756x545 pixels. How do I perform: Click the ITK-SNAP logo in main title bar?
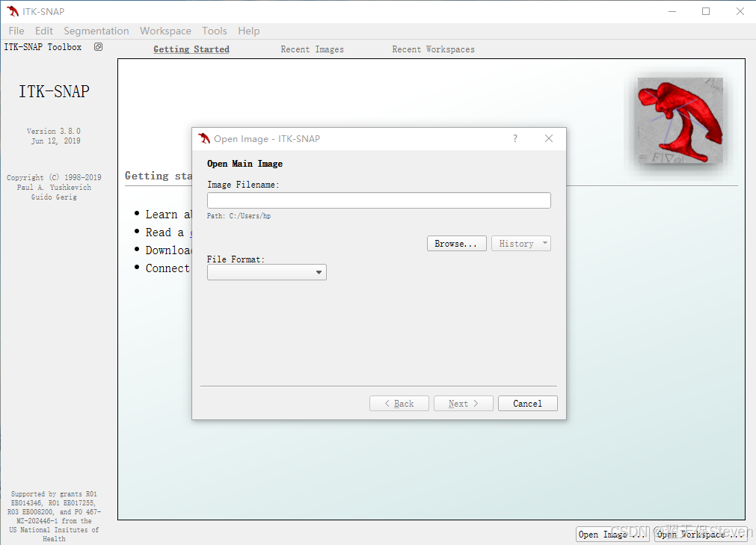pos(13,11)
